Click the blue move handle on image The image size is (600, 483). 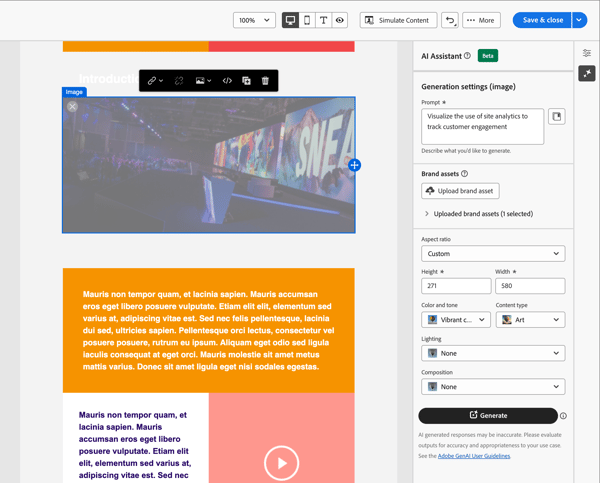355,165
